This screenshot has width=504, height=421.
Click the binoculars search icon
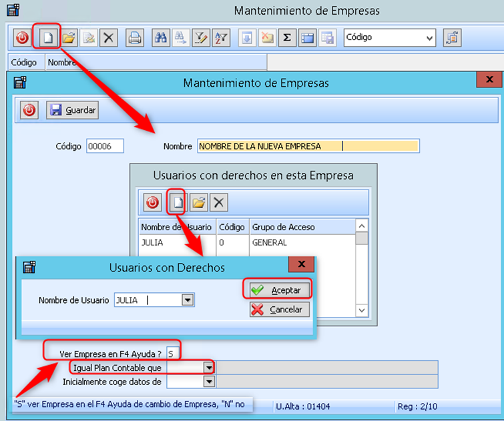[160, 38]
